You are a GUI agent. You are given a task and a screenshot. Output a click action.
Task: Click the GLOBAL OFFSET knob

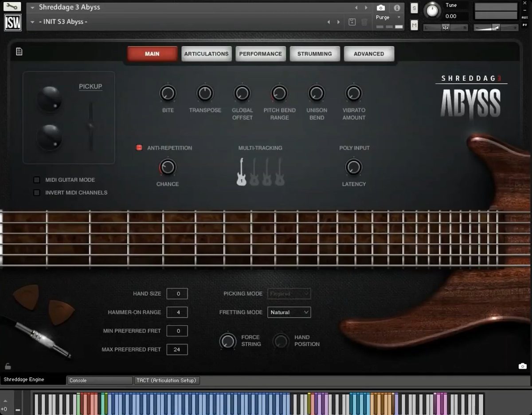coord(242,94)
